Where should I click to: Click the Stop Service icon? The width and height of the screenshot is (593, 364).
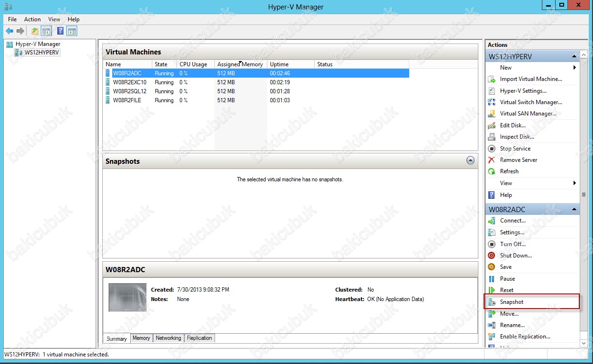[492, 149]
